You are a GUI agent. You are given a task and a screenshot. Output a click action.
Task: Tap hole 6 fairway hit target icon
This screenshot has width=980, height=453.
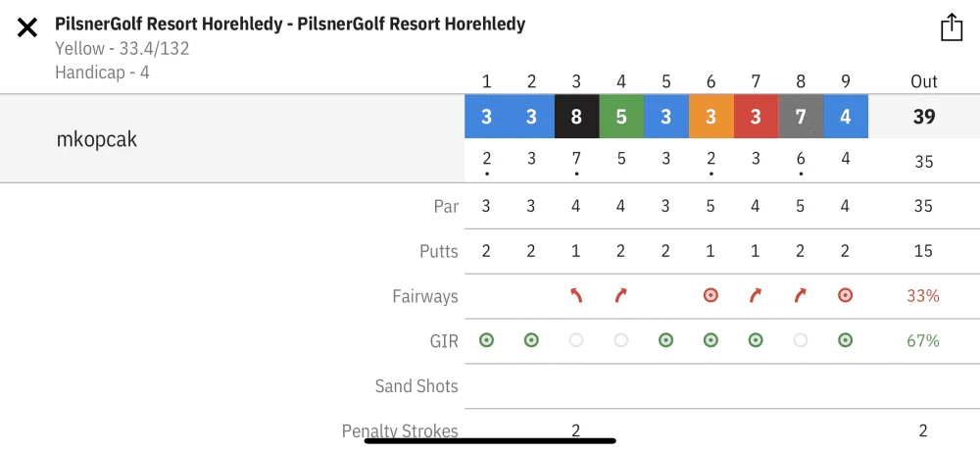click(x=710, y=295)
